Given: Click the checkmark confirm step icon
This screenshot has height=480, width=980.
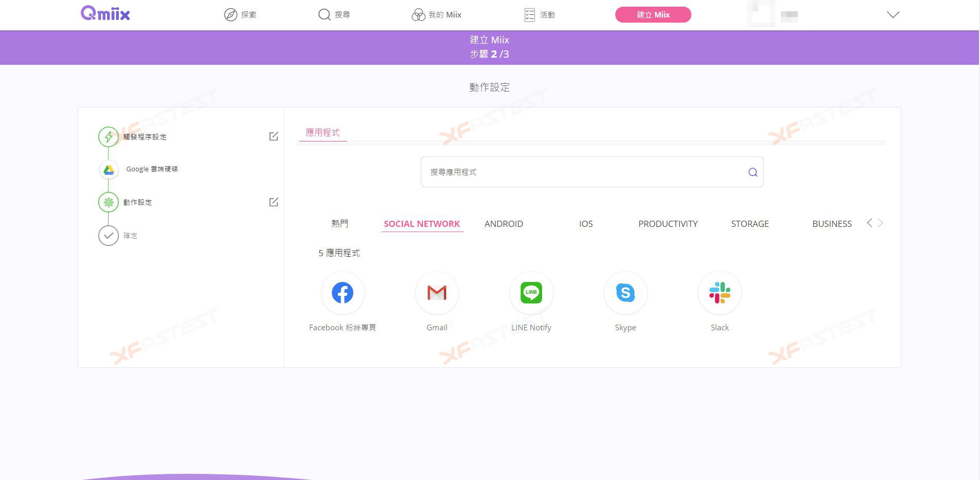Looking at the screenshot, I should pyautogui.click(x=109, y=236).
